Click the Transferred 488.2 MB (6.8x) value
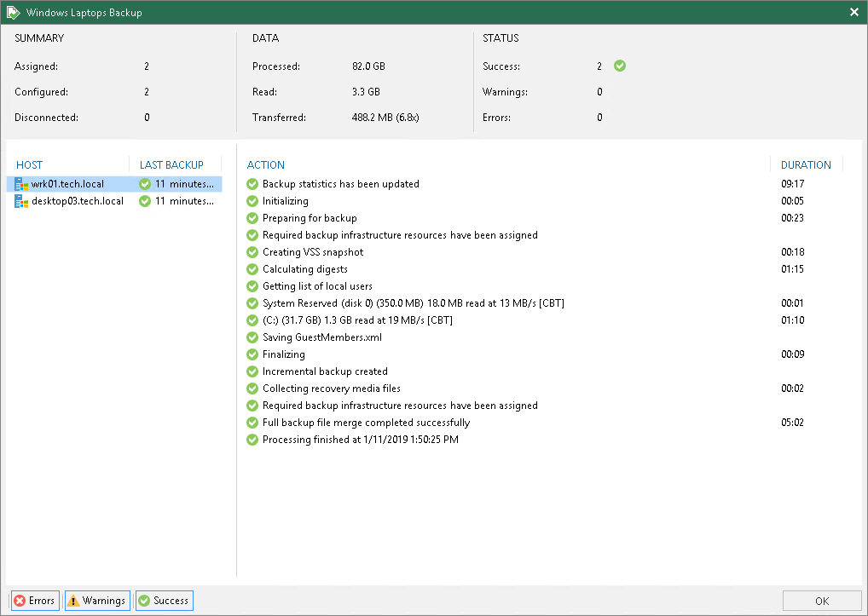Image resolution: width=868 pixels, height=616 pixels. pyautogui.click(x=385, y=118)
